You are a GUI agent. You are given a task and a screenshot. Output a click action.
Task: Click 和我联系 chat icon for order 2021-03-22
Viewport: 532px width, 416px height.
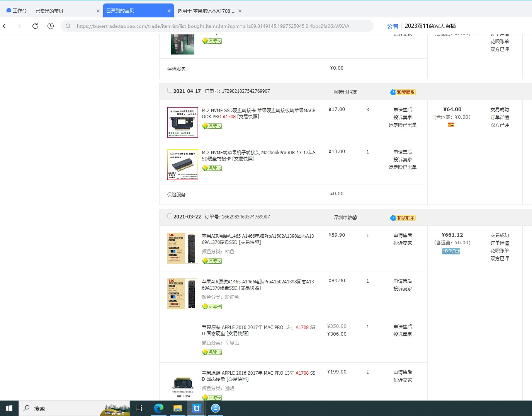[x=403, y=218]
